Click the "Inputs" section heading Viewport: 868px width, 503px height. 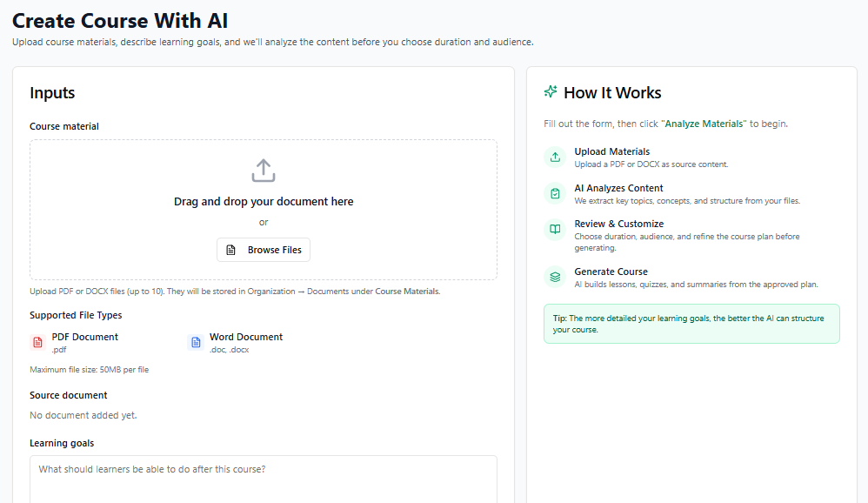52,93
